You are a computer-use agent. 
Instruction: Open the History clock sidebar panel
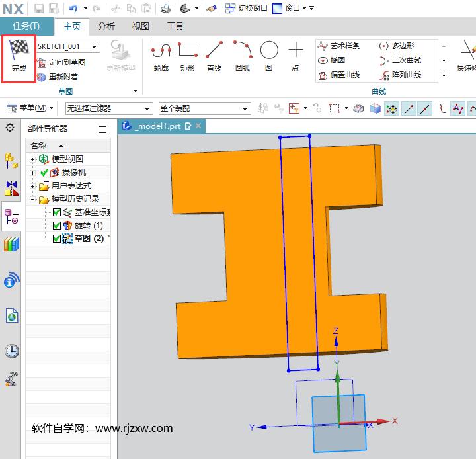(x=11, y=351)
